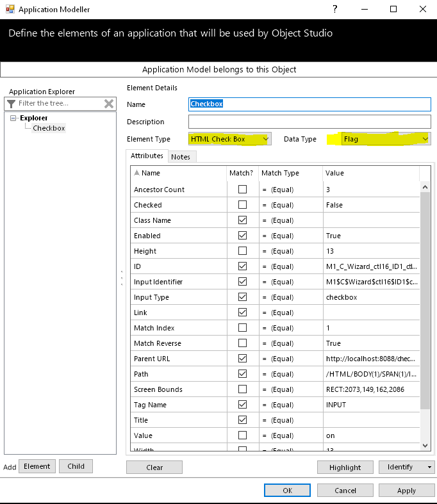Viewport: 437px width, 504px height.
Task: Uncheck Match for Title attribute
Action: coord(242,419)
